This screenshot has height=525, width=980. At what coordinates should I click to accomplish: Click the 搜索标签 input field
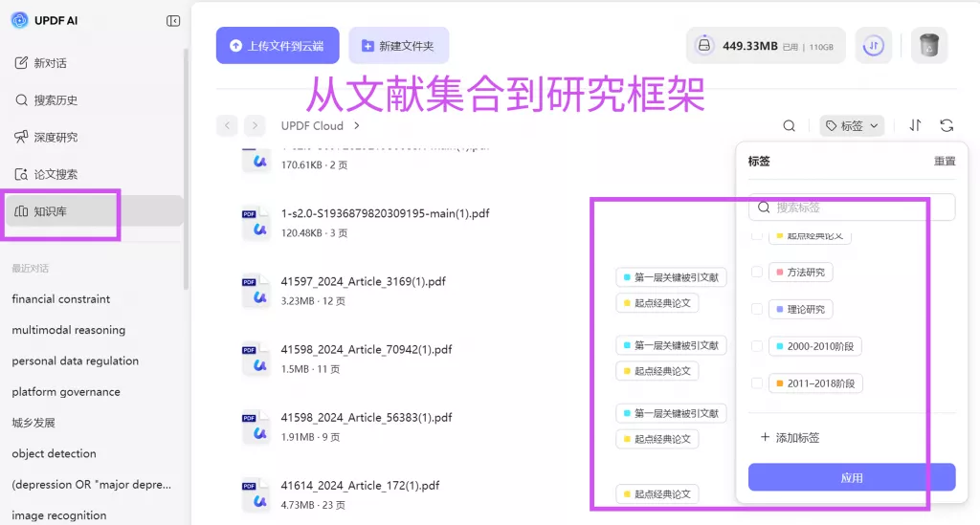coord(851,208)
